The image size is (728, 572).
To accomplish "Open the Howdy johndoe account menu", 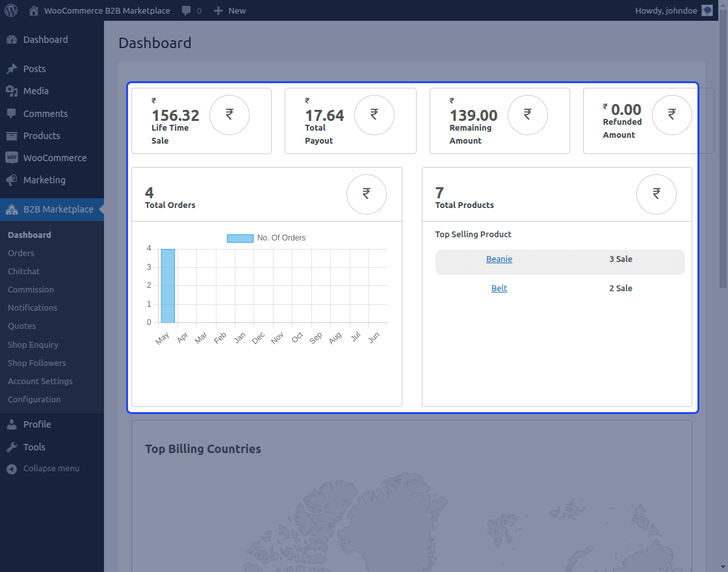I will 666,10.
